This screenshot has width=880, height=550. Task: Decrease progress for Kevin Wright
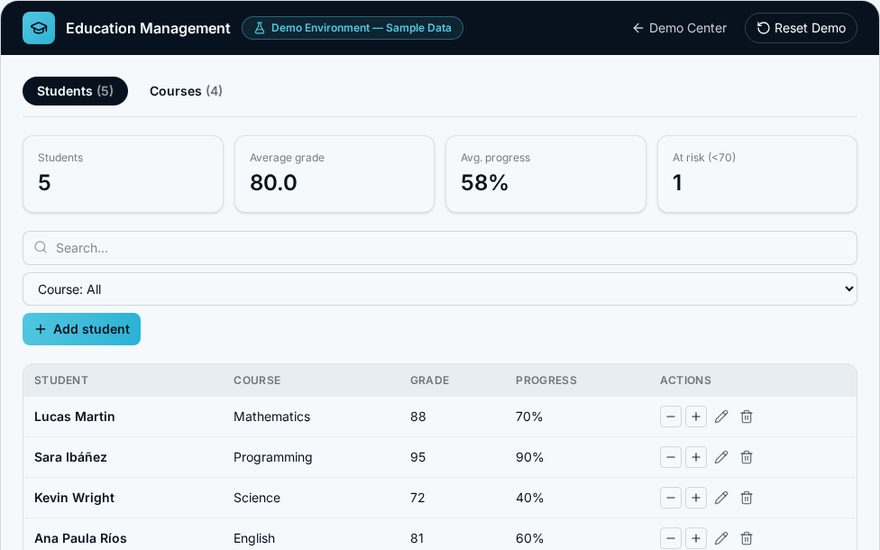(x=671, y=498)
